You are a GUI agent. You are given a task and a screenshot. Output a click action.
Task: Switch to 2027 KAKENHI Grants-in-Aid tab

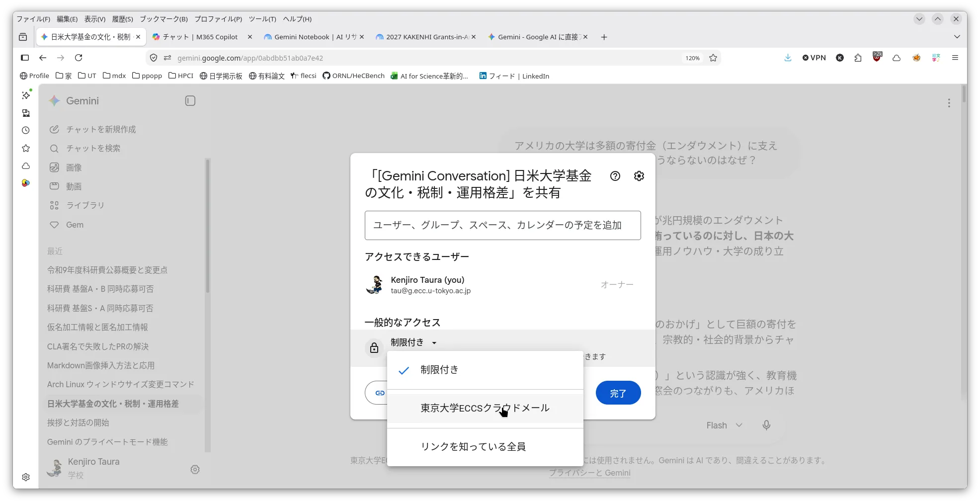coord(421,37)
